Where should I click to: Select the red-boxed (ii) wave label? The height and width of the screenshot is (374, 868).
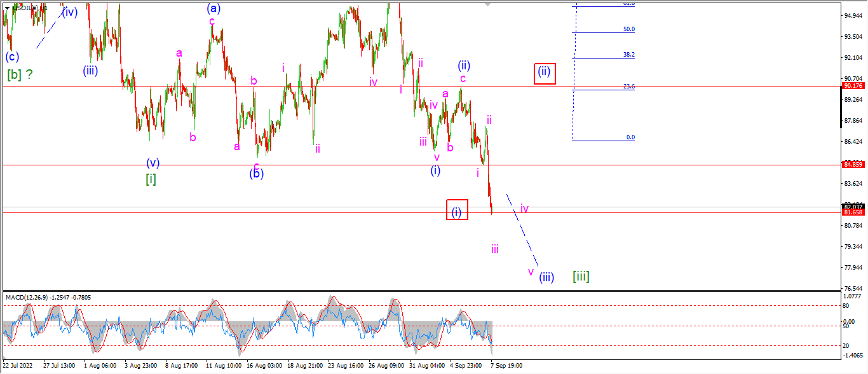tap(545, 74)
